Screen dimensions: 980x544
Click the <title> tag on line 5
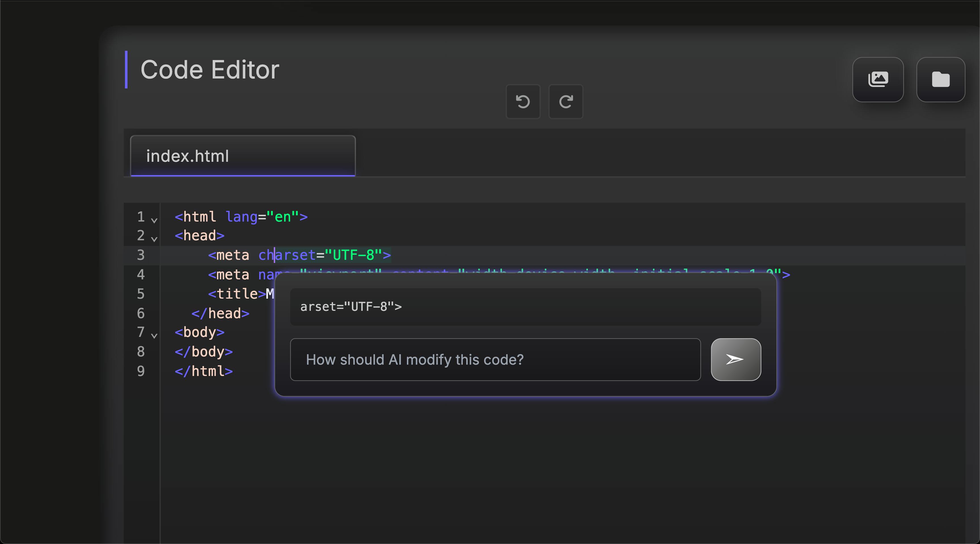[x=236, y=294]
